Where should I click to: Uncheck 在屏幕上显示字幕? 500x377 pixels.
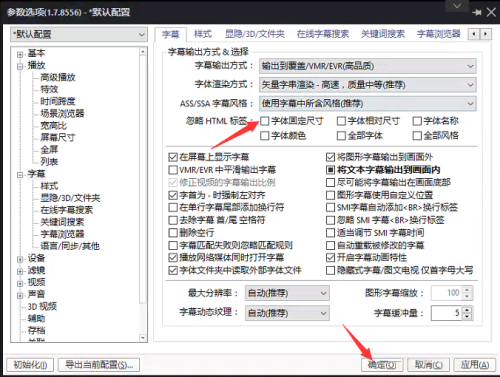[173, 157]
